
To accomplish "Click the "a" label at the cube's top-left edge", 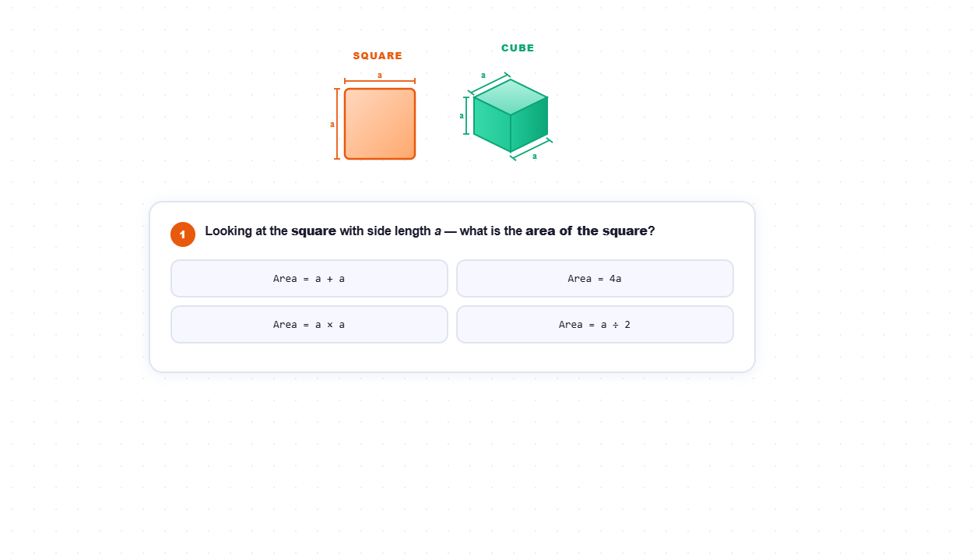I will (483, 76).
